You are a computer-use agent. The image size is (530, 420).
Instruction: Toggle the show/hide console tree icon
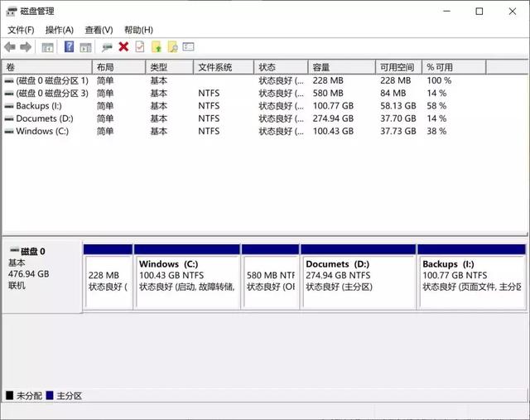click(x=48, y=47)
